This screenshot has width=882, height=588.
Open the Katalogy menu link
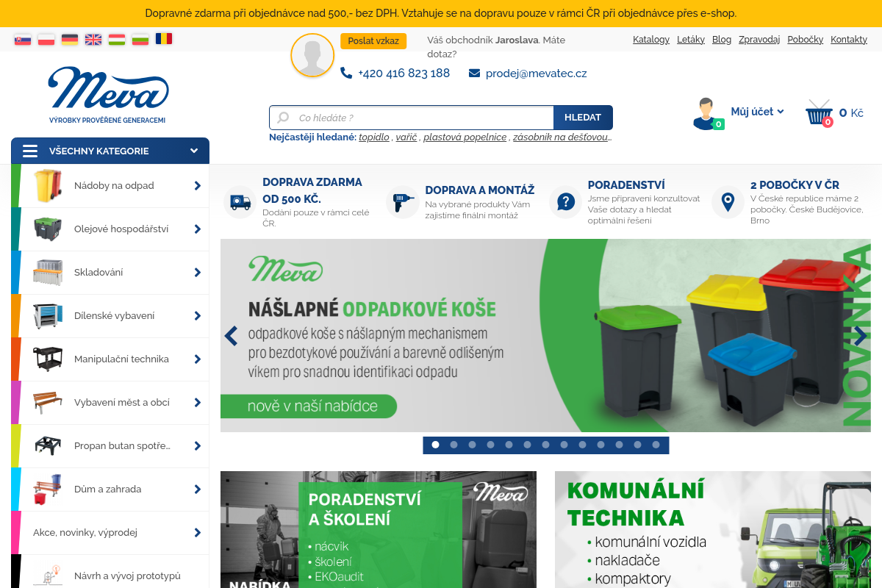pos(651,40)
